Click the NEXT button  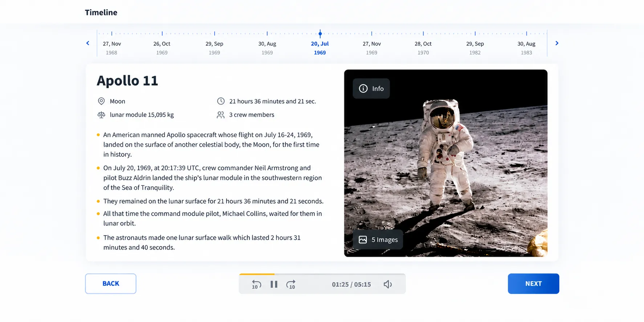point(533,284)
